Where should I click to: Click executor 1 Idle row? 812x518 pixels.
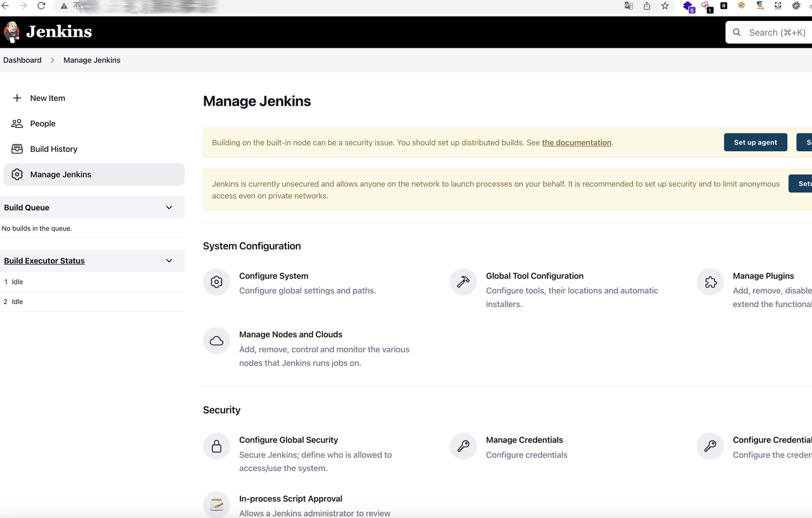click(93, 282)
